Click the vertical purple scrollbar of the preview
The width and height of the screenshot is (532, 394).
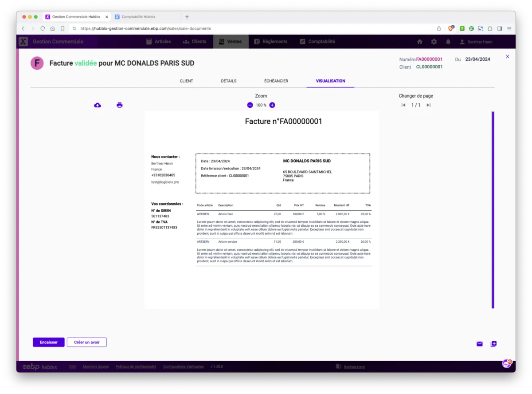pos(493,209)
